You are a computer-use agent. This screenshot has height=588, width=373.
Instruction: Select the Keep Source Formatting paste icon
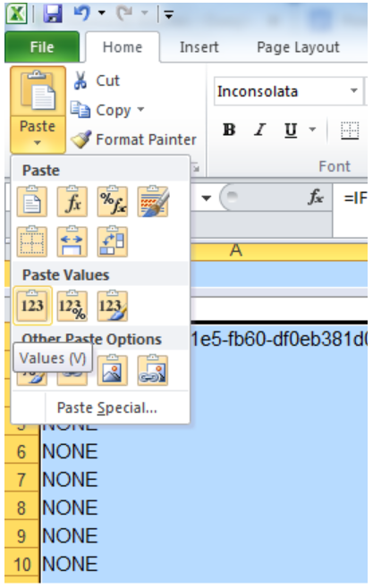coord(153,201)
